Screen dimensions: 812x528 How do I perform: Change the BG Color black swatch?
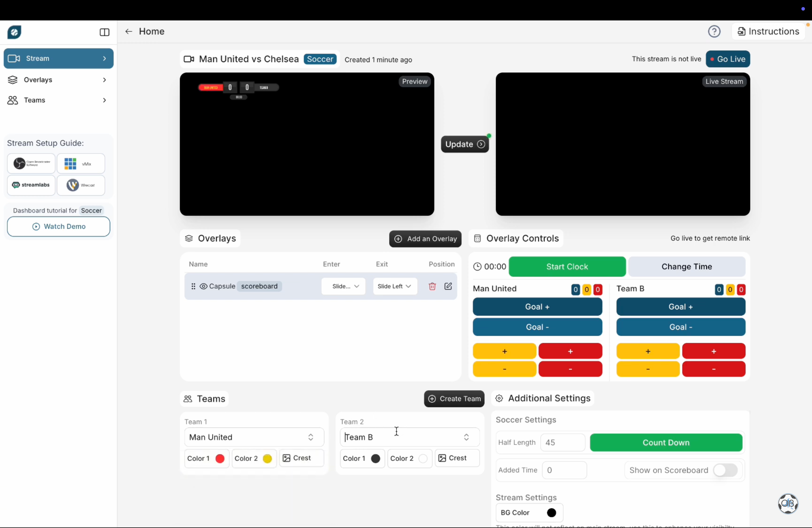click(552, 513)
